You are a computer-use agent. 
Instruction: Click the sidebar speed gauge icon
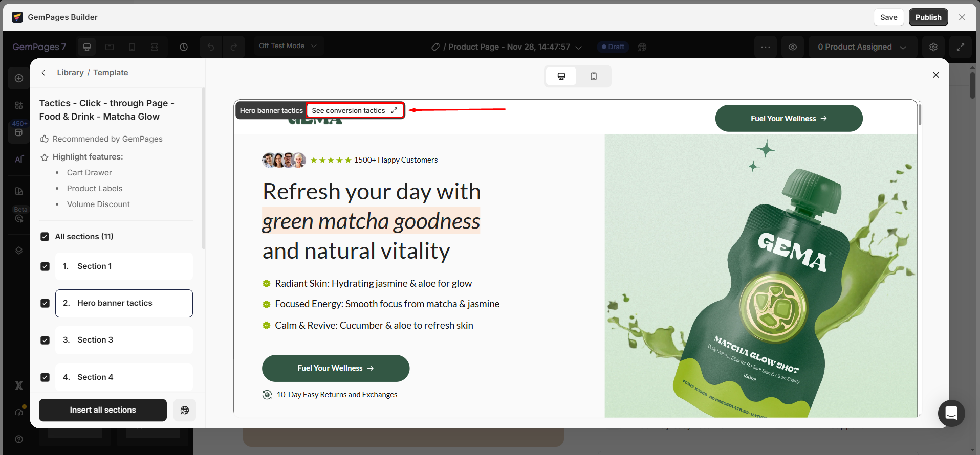[x=19, y=412]
